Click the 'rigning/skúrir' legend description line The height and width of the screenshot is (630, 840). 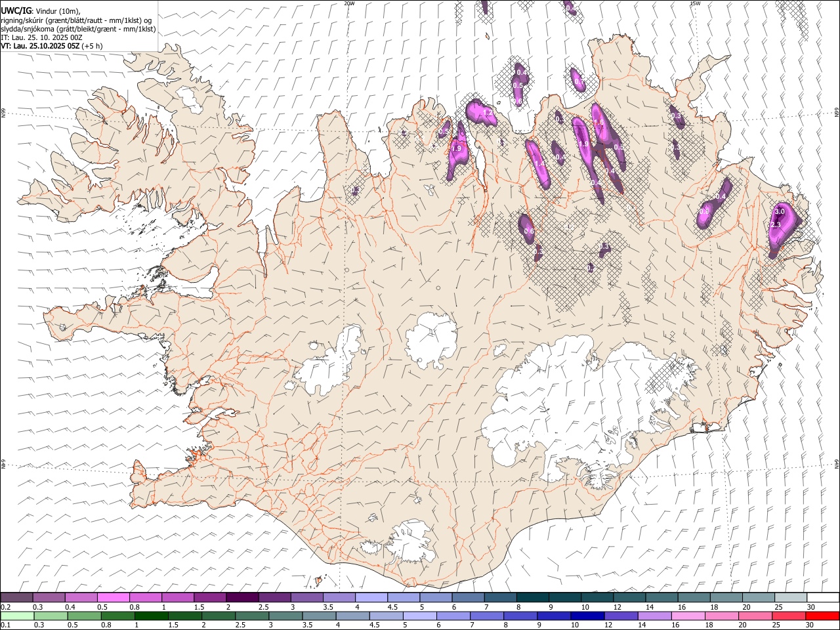click(76, 20)
